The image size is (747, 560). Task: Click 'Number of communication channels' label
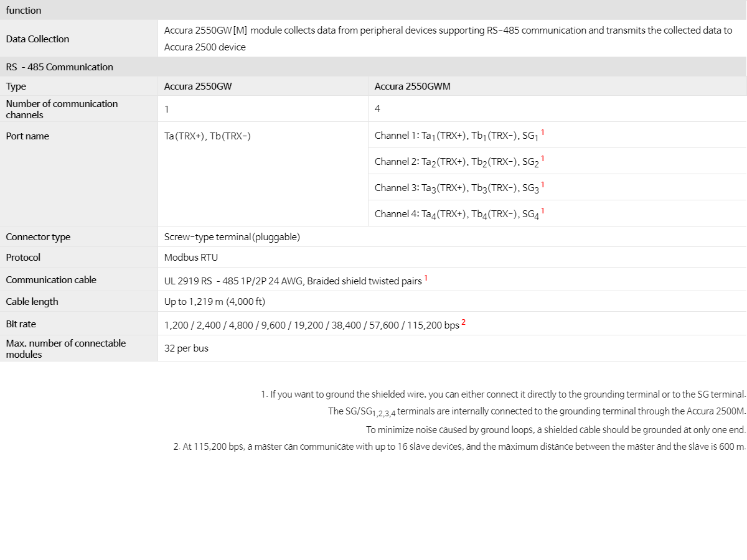coord(62,109)
